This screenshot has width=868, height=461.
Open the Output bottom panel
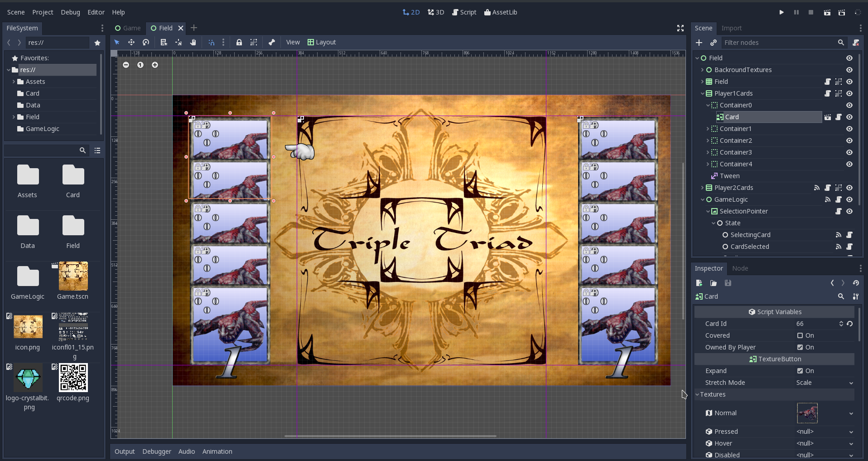[125, 451]
